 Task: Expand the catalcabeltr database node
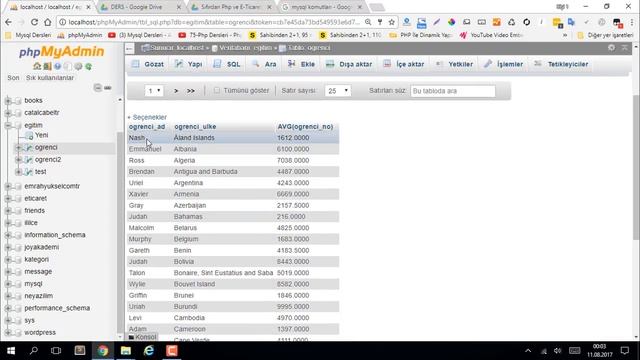(8, 113)
